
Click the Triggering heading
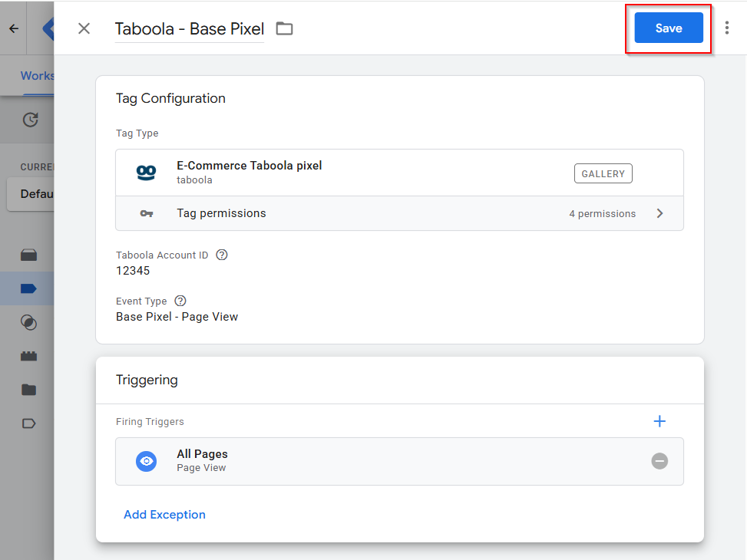(x=147, y=380)
